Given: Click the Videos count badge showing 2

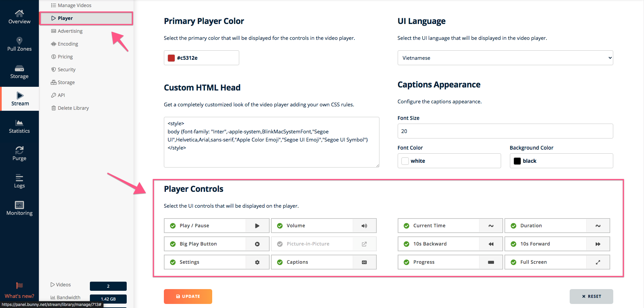Looking at the screenshot, I should (x=108, y=286).
